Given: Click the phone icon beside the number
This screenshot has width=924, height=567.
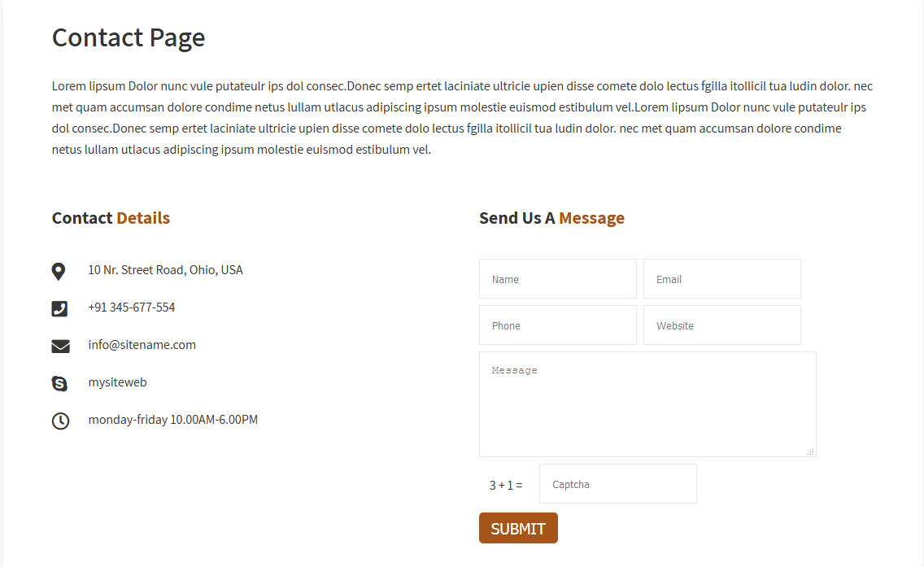Looking at the screenshot, I should tap(59, 309).
